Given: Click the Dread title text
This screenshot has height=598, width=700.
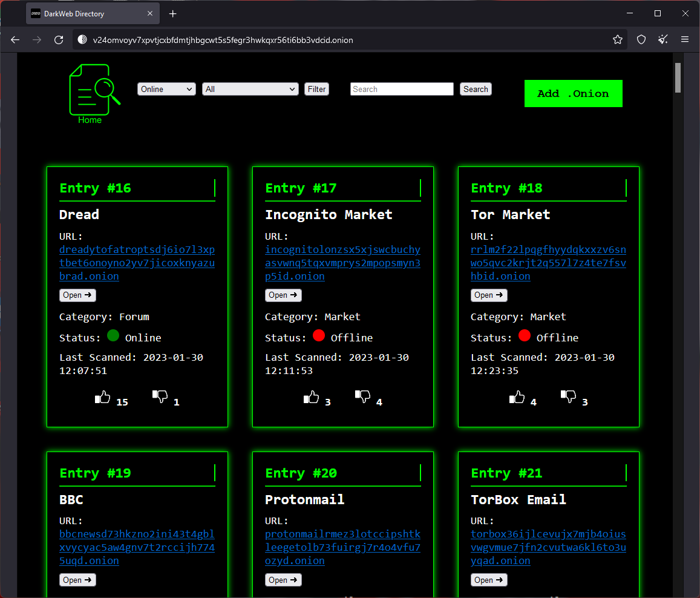Looking at the screenshot, I should point(79,215).
